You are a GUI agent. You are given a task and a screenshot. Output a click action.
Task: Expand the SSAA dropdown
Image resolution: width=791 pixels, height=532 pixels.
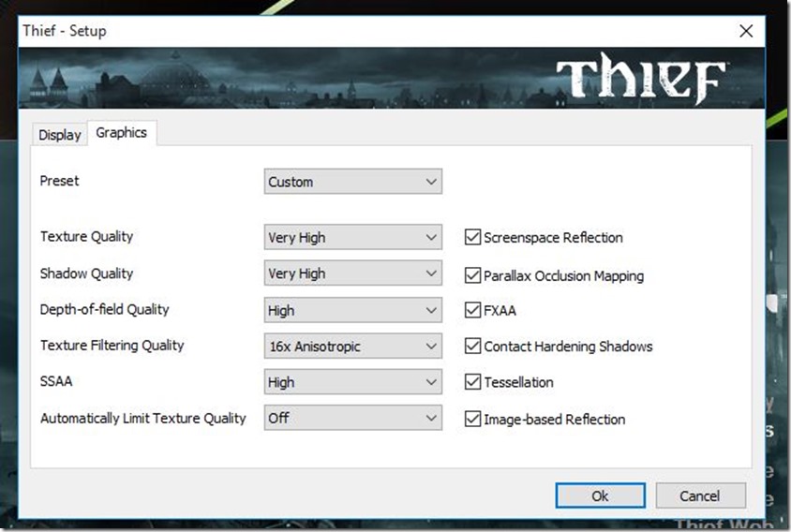(x=353, y=382)
